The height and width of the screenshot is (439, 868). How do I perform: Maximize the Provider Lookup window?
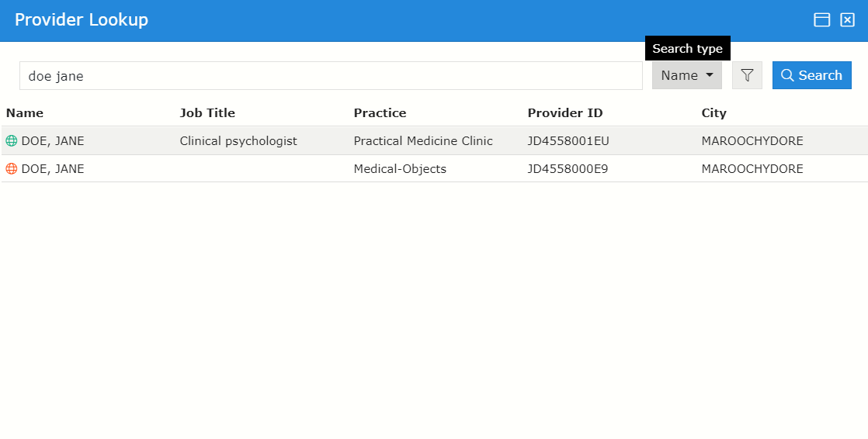(821, 20)
